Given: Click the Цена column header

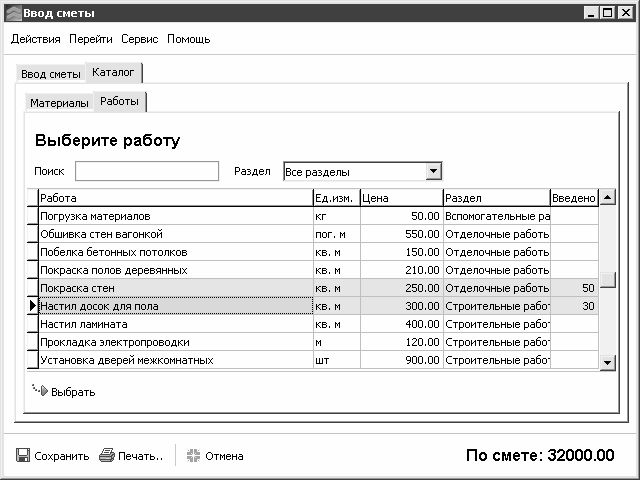Looking at the screenshot, I should (402, 198).
